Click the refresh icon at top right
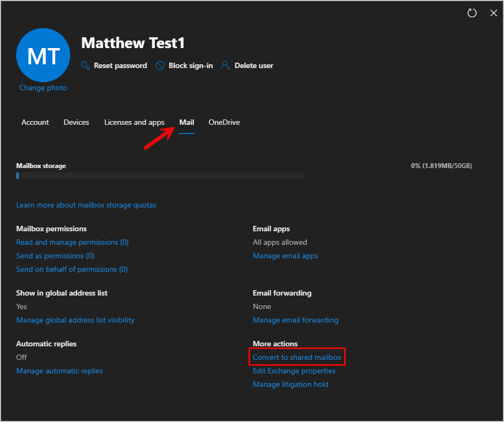 [472, 13]
